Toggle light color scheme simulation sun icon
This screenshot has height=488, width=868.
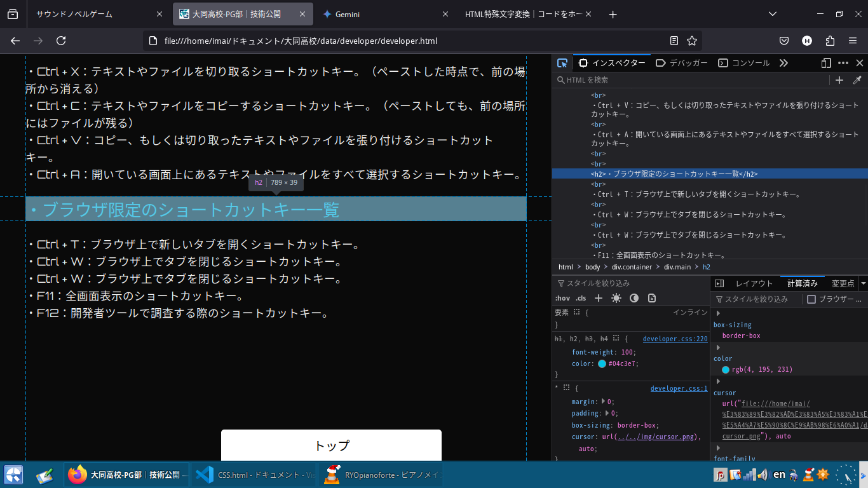[616, 298]
